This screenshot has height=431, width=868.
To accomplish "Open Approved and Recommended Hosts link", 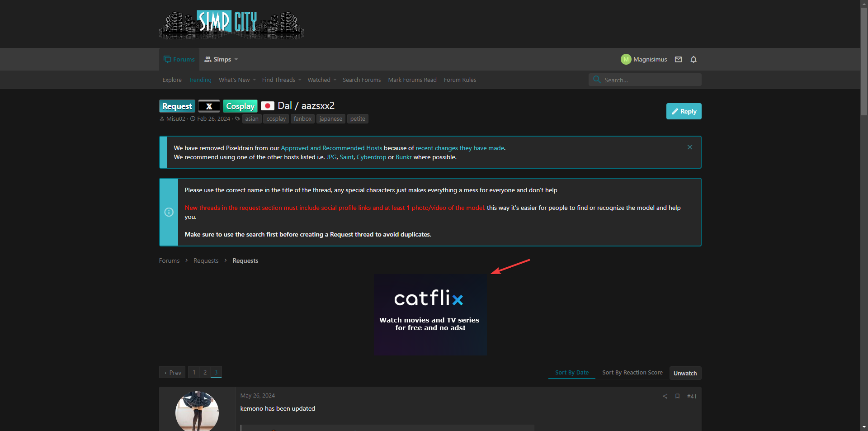I will coord(331,148).
